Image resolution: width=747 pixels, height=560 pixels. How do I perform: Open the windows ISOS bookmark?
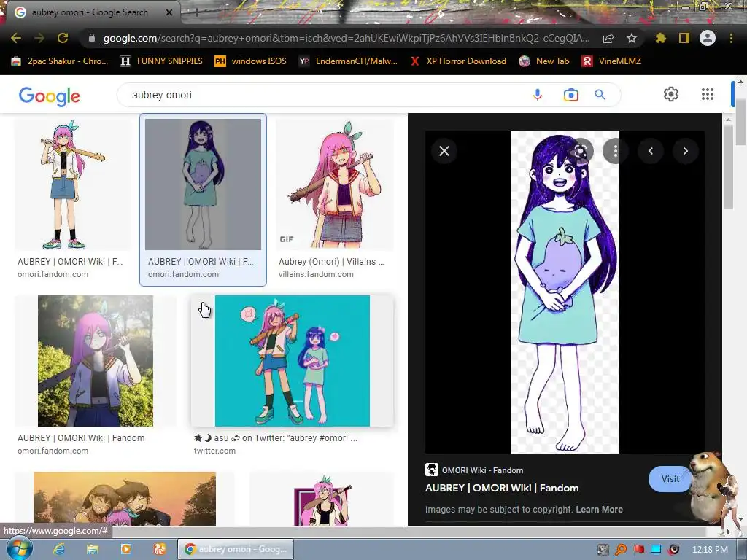click(251, 61)
